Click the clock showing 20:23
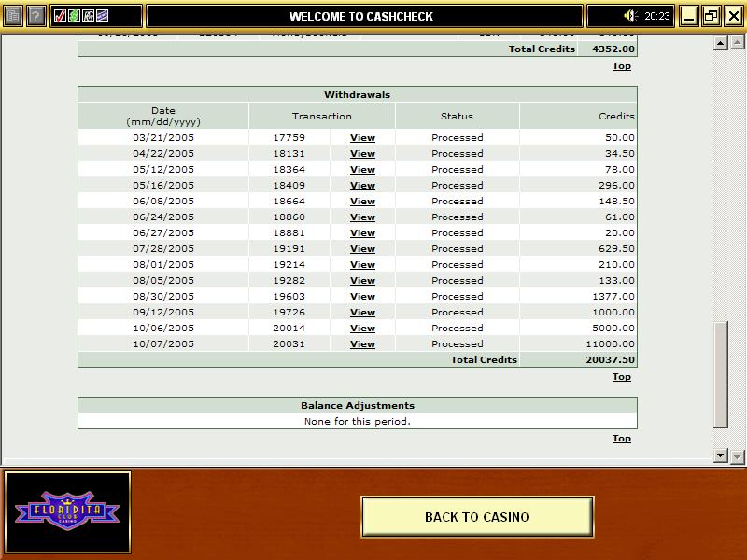This screenshot has height=560, width=747. pos(656,16)
